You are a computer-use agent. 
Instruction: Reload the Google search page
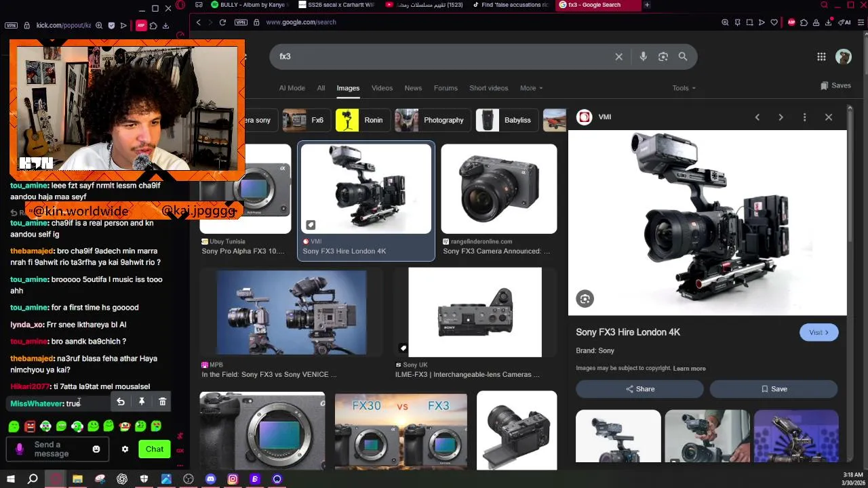tap(222, 22)
